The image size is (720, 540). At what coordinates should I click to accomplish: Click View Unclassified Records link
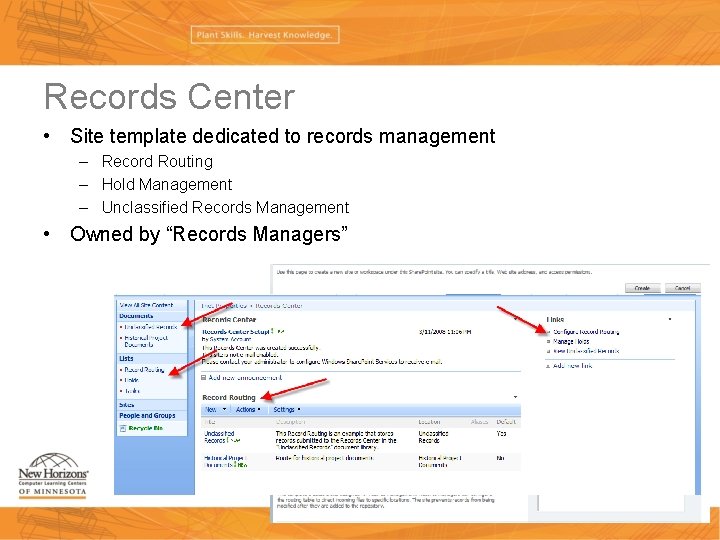[586, 351]
